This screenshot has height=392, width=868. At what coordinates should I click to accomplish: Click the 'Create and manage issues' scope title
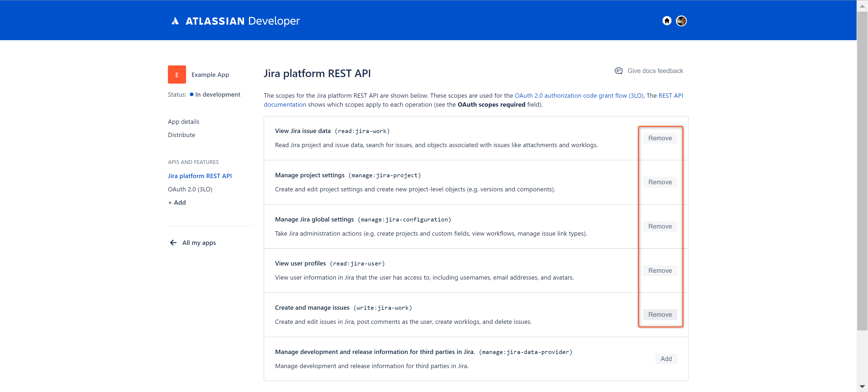click(x=312, y=308)
